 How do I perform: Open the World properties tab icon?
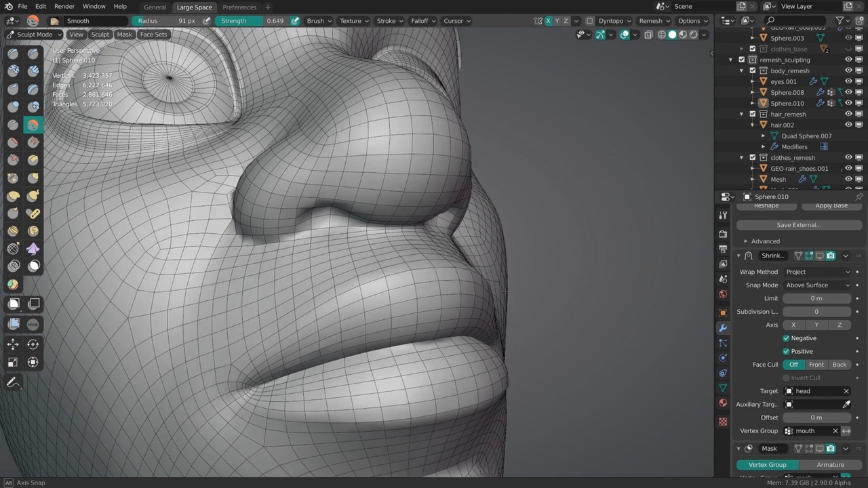pos(723,294)
